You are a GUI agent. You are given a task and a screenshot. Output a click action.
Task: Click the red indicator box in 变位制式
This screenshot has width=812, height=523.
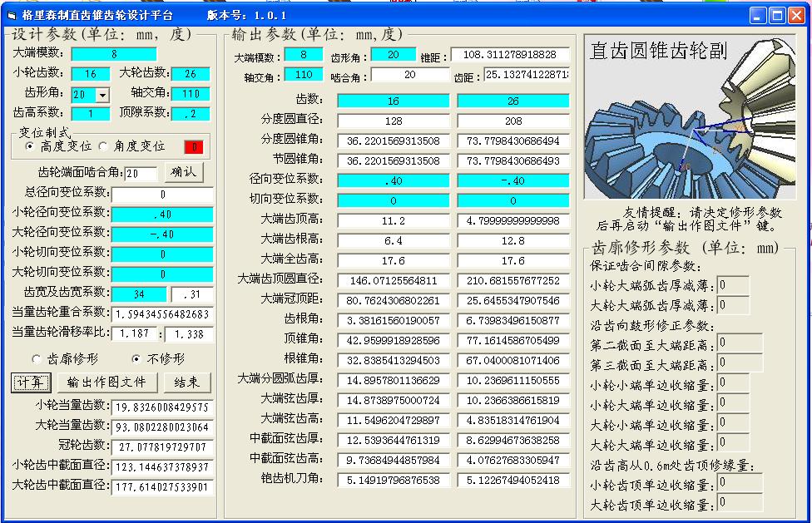(x=194, y=147)
